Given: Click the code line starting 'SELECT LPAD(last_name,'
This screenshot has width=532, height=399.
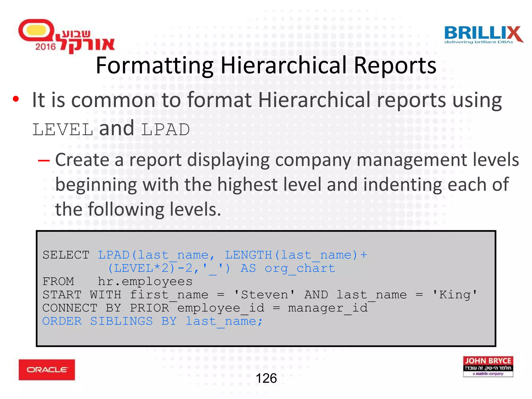Looking at the screenshot, I should tap(205, 255).
